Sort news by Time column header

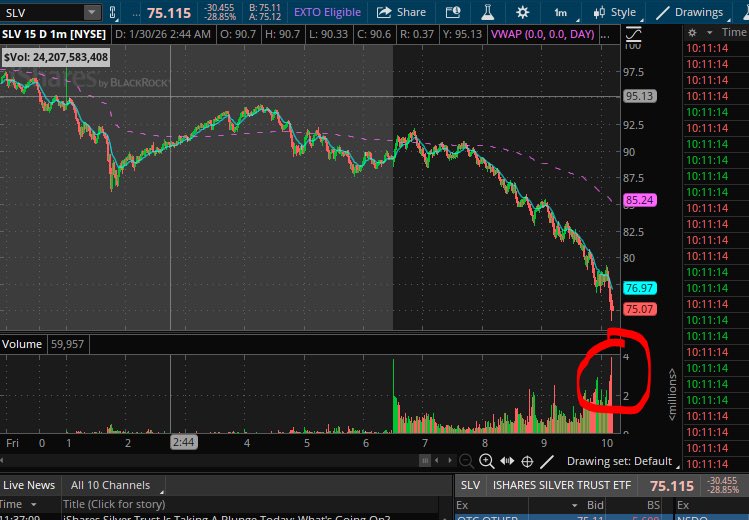(18, 504)
